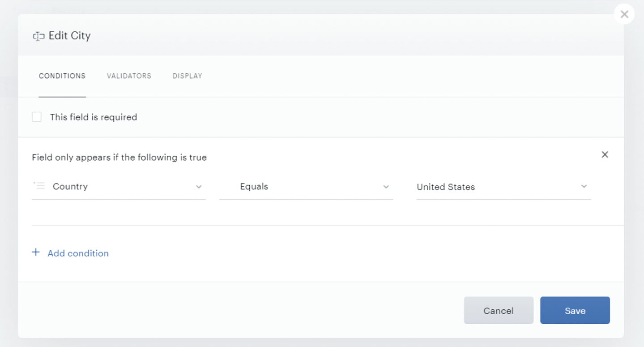Click the chevron beside United States
This screenshot has width=644, height=347.
(x=584, y=186)
